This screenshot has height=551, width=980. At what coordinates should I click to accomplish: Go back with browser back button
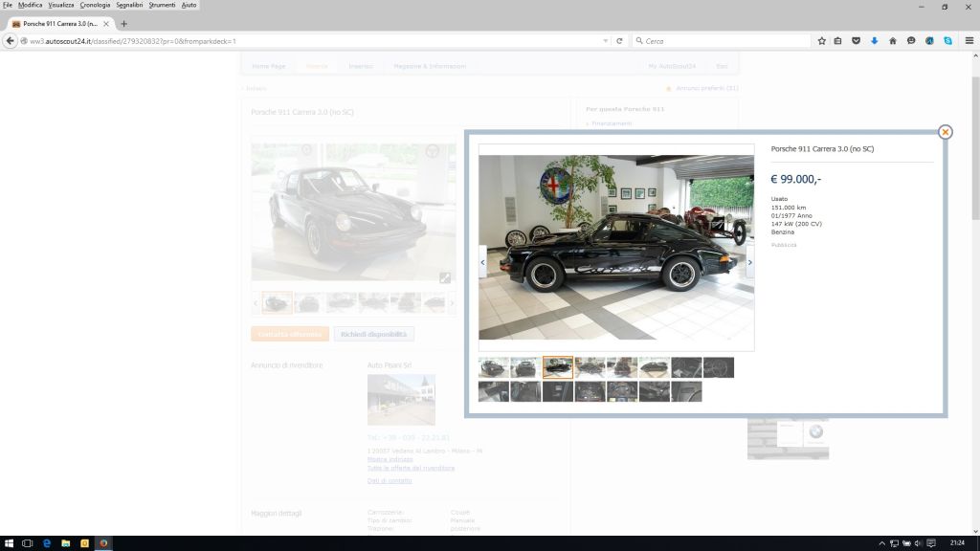10,40
